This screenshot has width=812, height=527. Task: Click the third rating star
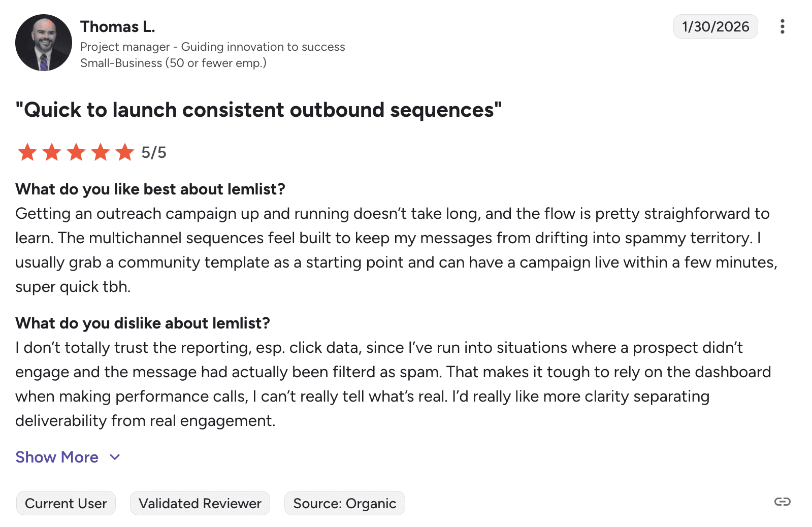pyautogui.click(x=76, y=152)
